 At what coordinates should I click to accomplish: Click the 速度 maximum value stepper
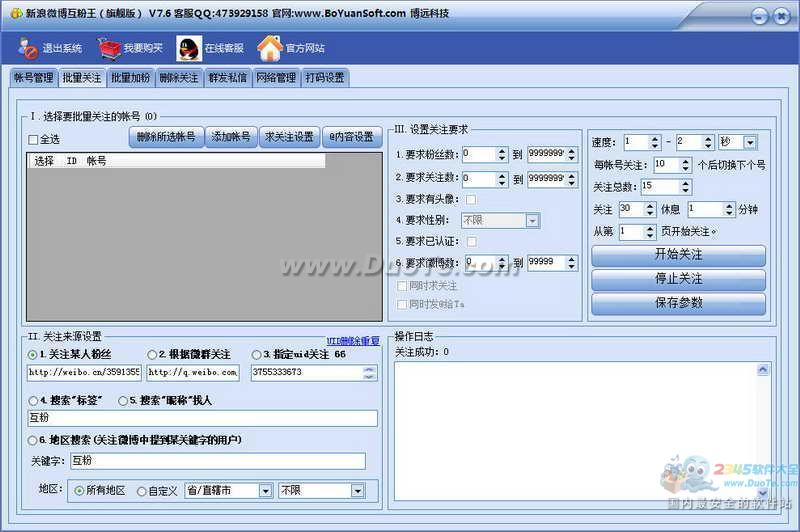pos(708,142)
